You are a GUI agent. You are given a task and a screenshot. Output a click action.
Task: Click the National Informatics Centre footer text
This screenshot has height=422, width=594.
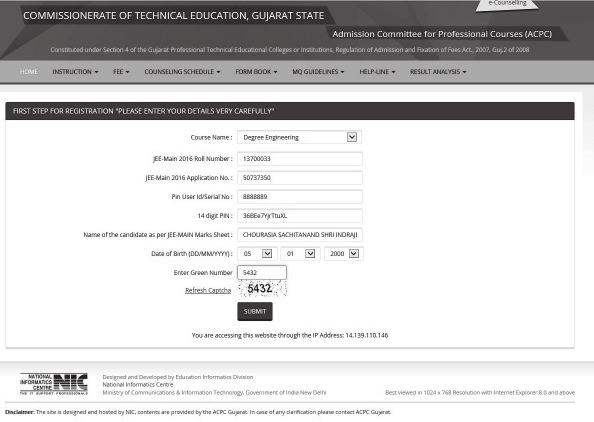point(138,384)
